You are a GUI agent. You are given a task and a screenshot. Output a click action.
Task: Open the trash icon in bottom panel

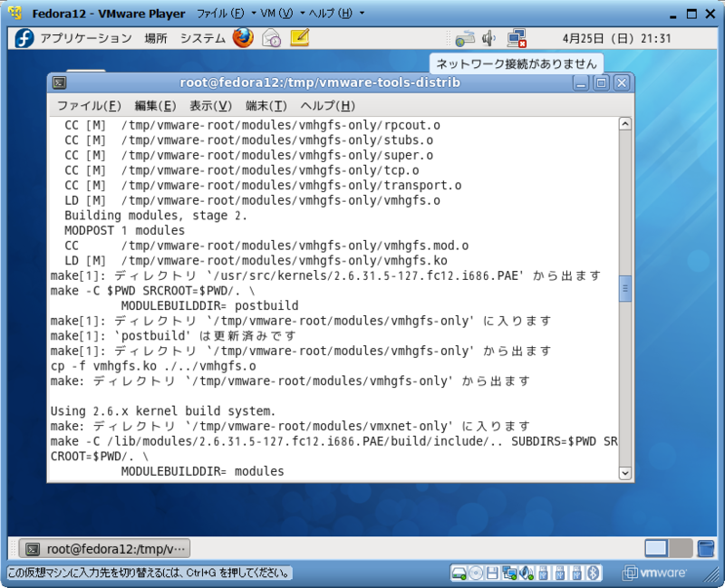[706, 549]
